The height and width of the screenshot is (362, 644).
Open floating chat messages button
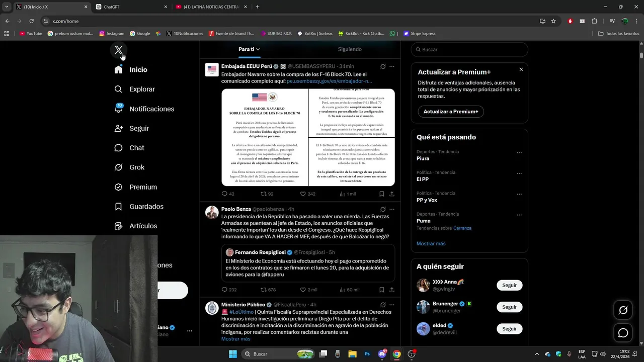(x=623, y=333)
